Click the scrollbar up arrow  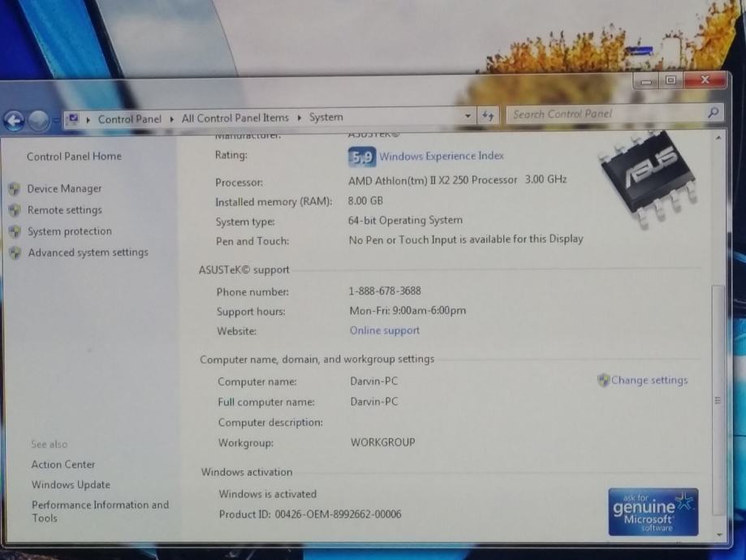[x=718, y=137]
